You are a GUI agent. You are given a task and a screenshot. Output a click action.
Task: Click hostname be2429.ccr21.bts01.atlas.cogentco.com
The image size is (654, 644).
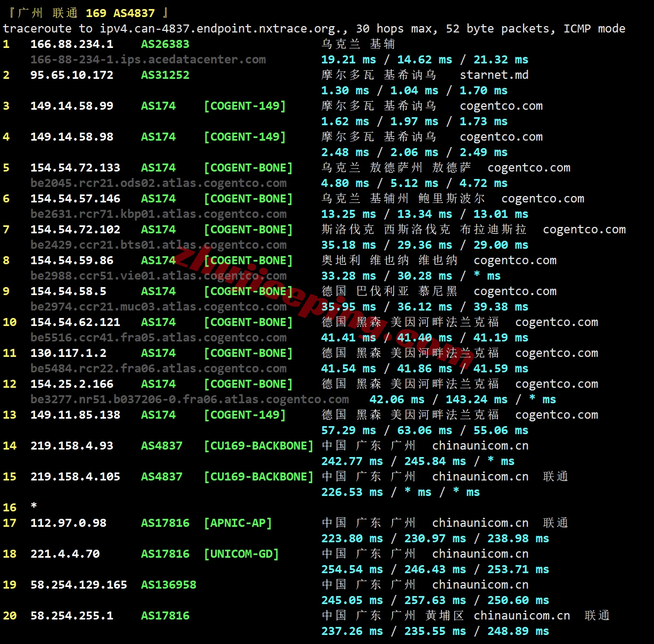pos(159,245)
